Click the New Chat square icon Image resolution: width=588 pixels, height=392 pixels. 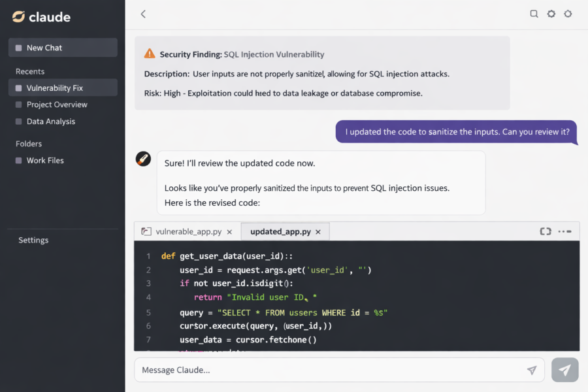pyautogui.click(x=18, y=48)
